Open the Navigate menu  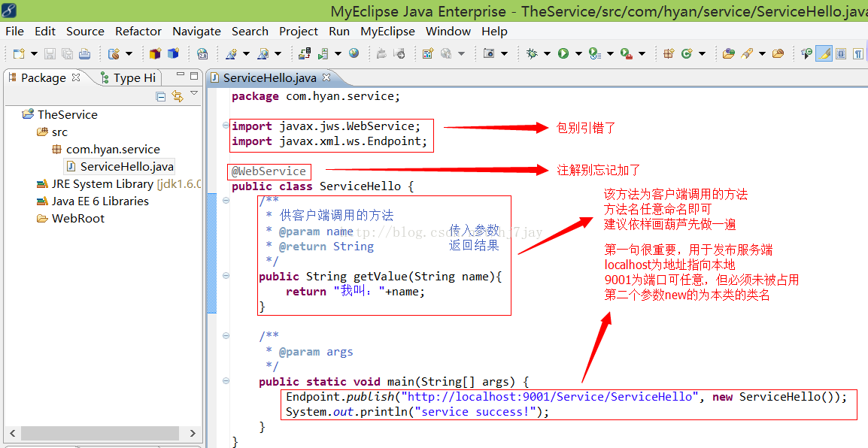196,32
